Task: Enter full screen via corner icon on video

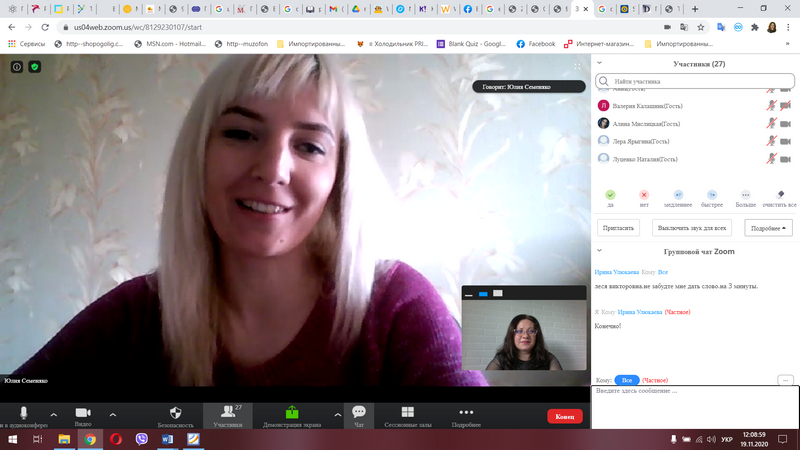Action: [x=577, y=66]
